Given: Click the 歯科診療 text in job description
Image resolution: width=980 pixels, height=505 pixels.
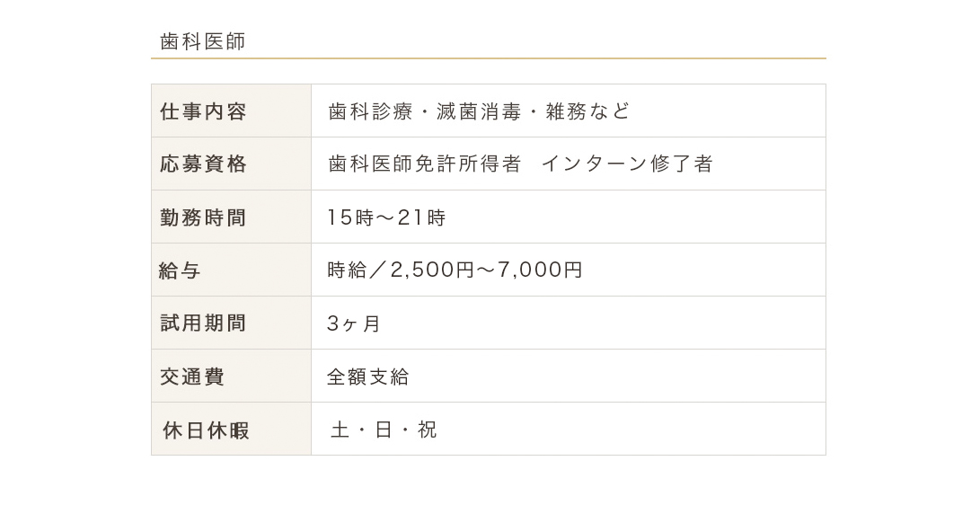Looking at the screenshot, I should (370, 111).
